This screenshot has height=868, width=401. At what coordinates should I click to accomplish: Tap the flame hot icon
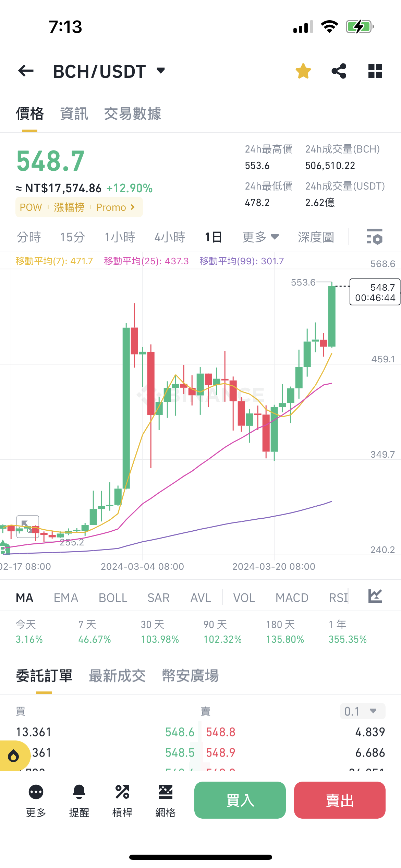pos(14,756)
